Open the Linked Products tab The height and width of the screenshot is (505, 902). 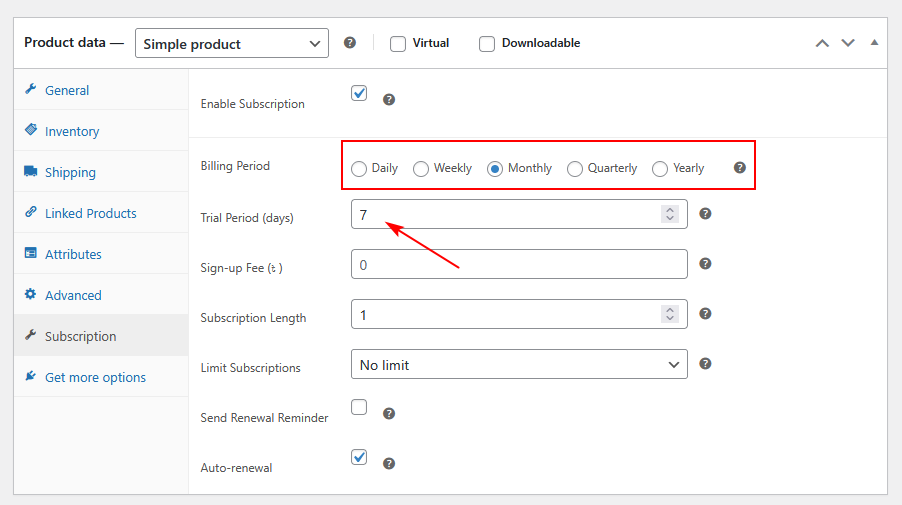tap(101, 213)
